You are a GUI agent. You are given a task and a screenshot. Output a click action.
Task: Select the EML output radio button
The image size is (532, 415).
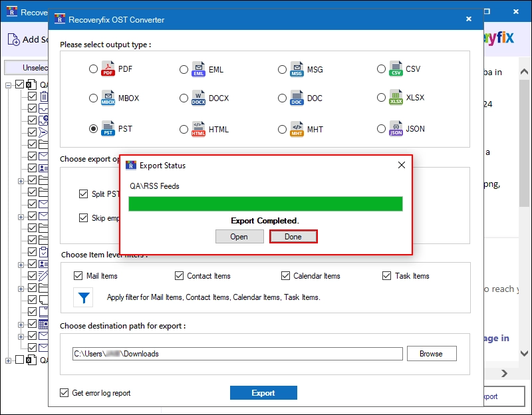(x=184, y=70)
